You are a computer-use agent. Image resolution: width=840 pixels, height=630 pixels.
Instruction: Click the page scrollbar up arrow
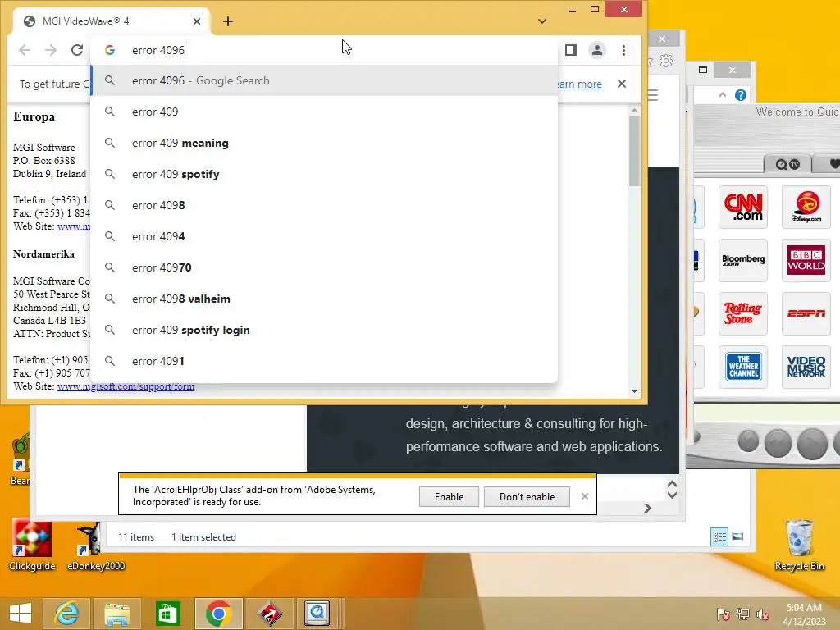[x=634, y=111]
